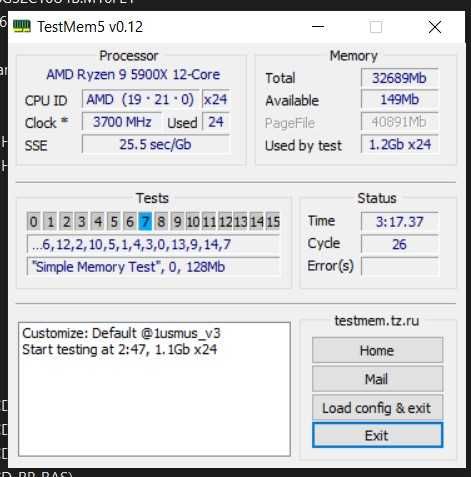Select test number 14 box
471x477 pixels.
click(257, 221)
